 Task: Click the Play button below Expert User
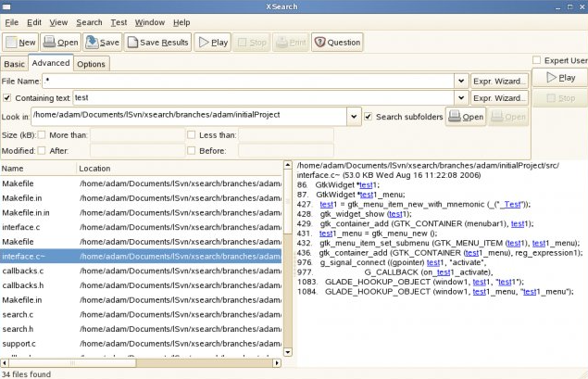560,78
